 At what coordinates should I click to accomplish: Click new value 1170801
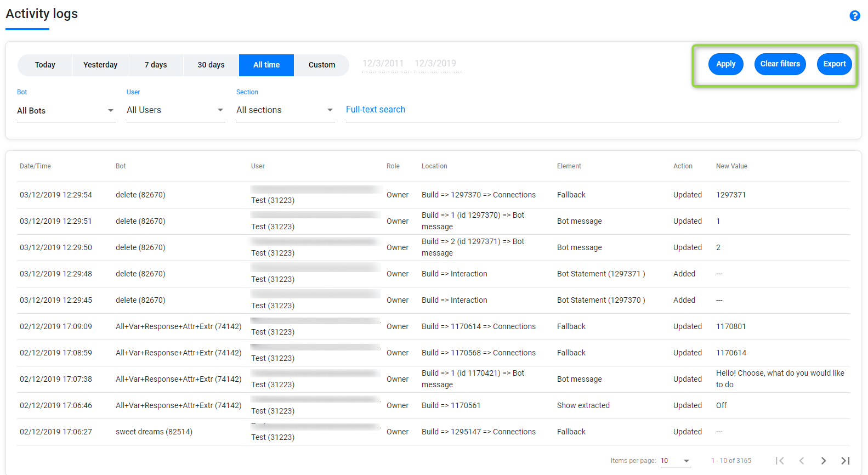(x=731, y=326)
